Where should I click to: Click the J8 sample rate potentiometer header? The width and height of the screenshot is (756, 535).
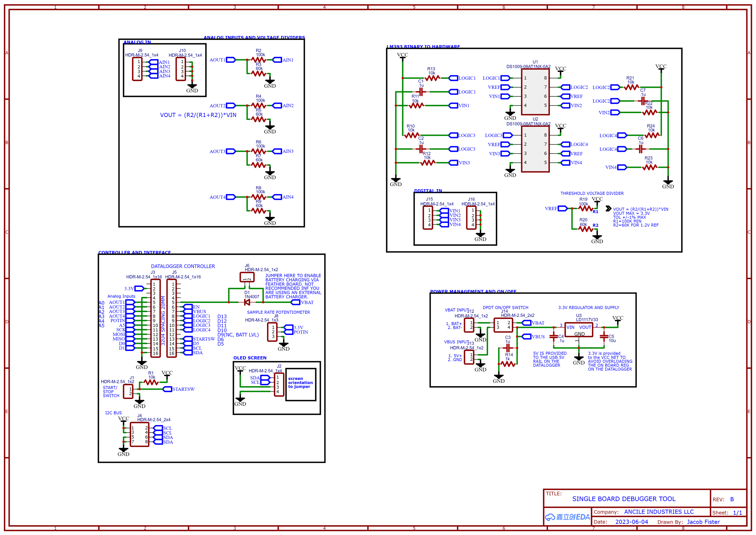click(272, 332)
